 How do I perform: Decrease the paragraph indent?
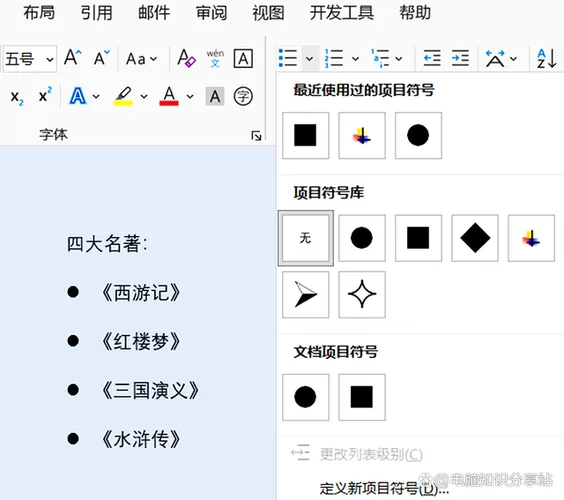(432, 58)
